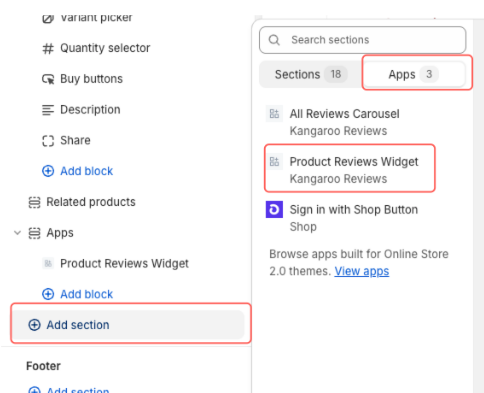Click the Share bracket icon

[48, 141]
